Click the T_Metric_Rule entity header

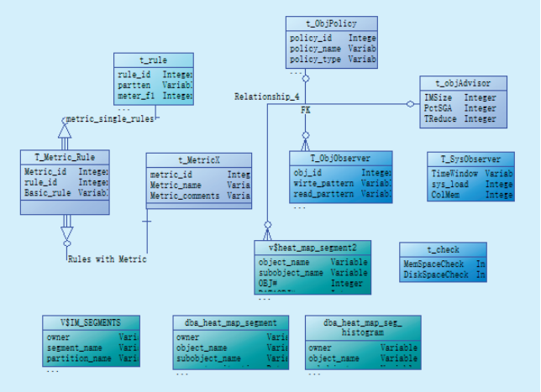65,157
